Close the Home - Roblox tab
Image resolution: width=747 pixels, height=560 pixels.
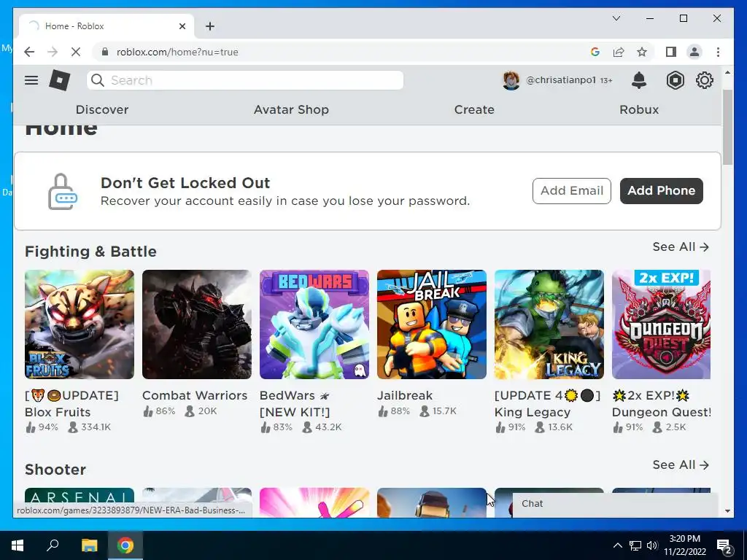tap(182, 26)
